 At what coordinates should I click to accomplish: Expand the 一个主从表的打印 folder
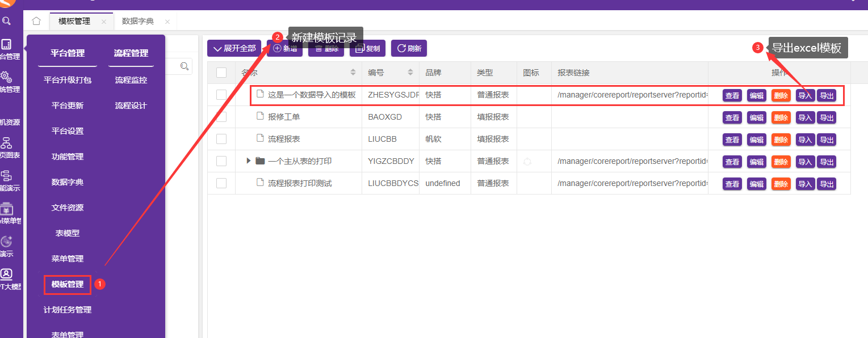[x=249, y=161]
